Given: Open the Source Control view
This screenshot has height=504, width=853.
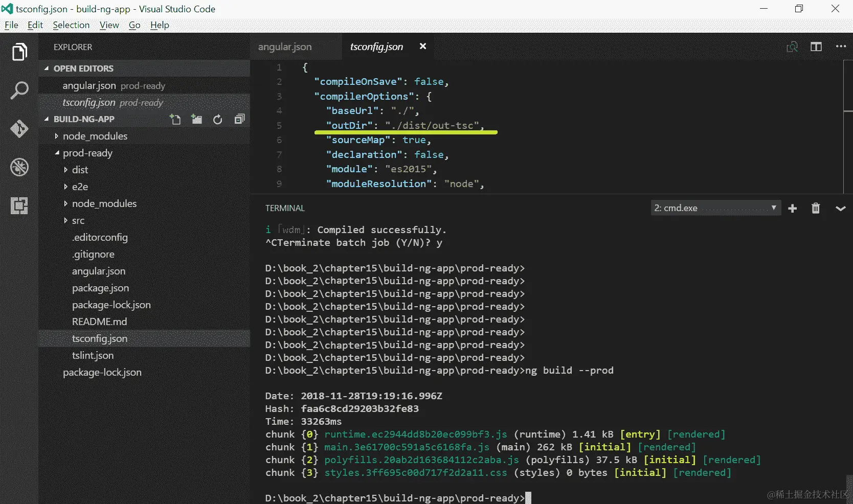Looking at the screenshot, I should click(x=19, y=129).
